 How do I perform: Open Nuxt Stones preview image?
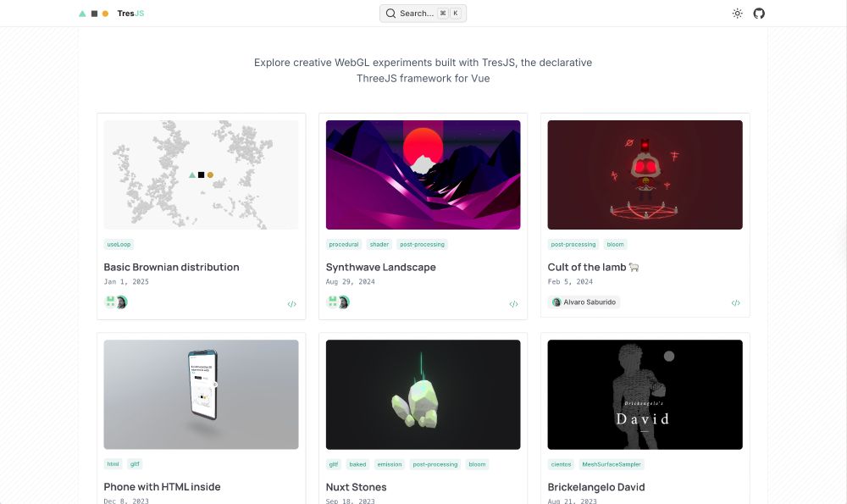423,395
